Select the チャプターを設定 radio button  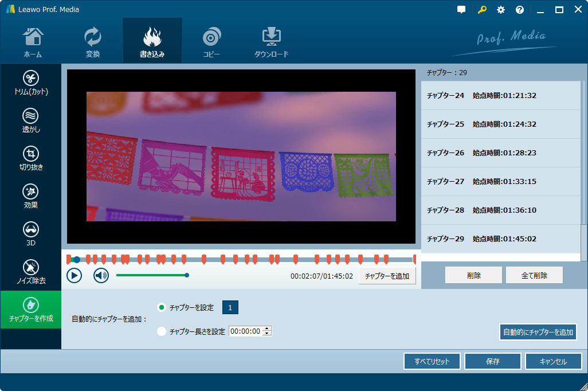(x=161, y=307)
